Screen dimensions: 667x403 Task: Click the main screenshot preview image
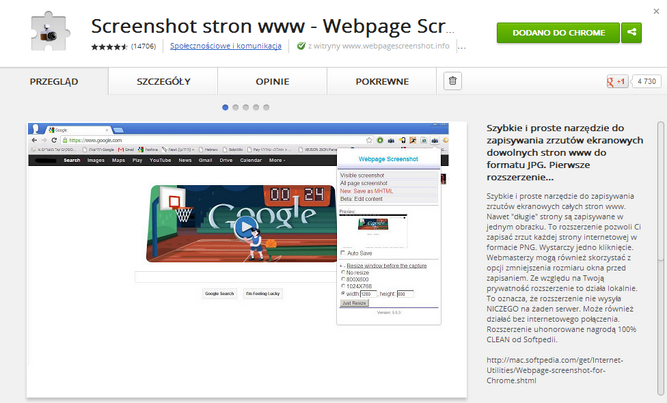247,260
